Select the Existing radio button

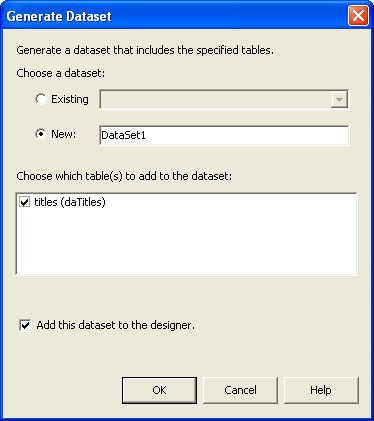(41, 99)
